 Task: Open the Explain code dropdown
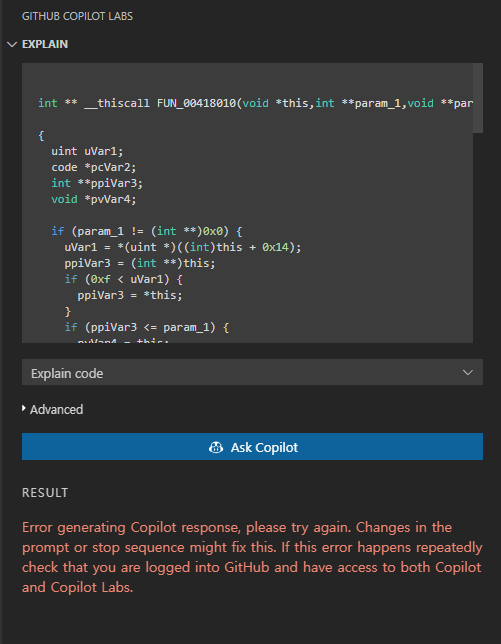(x=252, y=373)
